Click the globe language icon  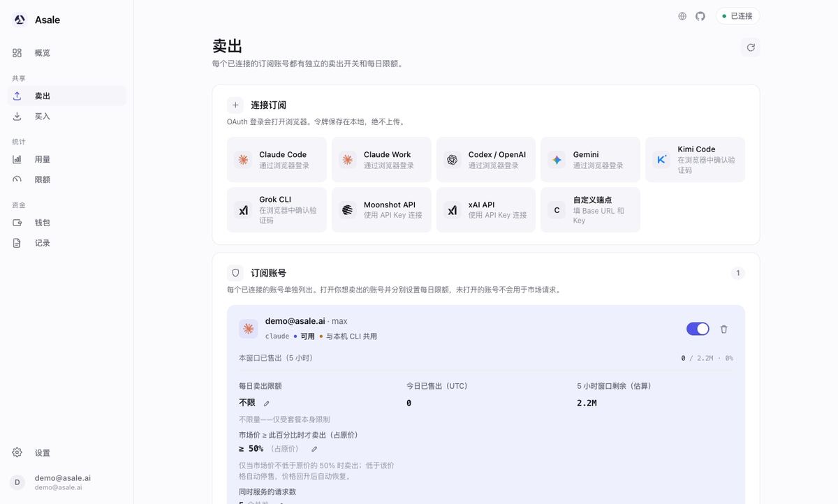coord(682,16)
